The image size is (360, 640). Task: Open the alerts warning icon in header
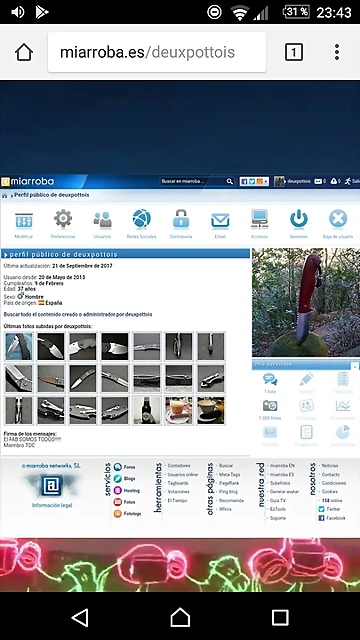[334, 181]
